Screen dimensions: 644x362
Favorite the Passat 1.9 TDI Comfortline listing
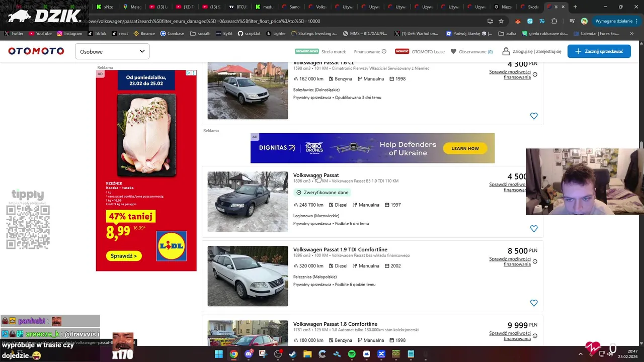point(534,303)
